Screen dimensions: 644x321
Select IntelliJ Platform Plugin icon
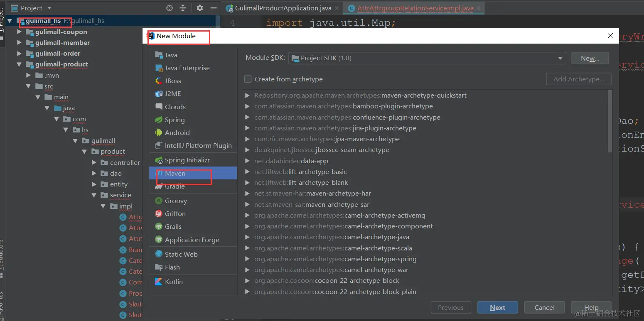(158, 145)
